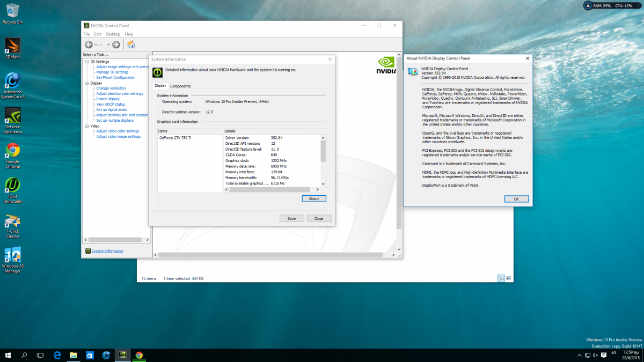Screen dimensions: 644x362
Task: Switch to Advanced SystemCare taskbar icon
Action: (x=106, y=354)
